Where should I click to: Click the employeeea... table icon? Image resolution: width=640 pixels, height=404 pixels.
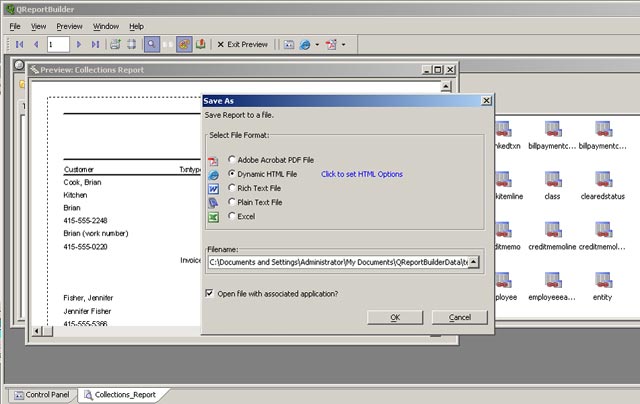click(552, 280)
